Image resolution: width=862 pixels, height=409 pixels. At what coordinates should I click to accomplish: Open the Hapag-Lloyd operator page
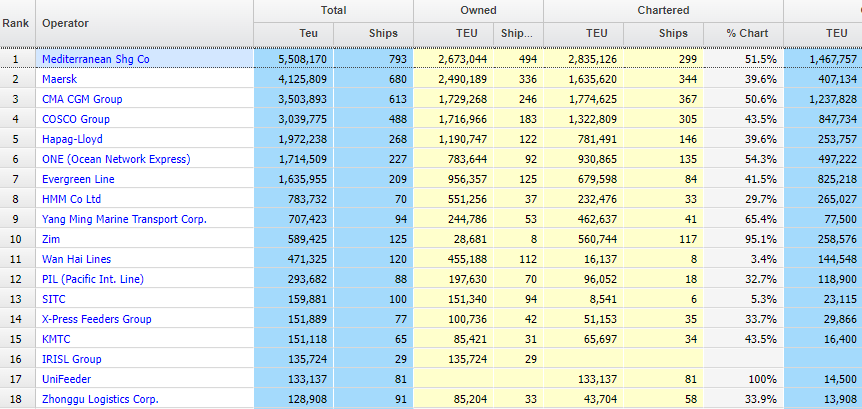72,139
